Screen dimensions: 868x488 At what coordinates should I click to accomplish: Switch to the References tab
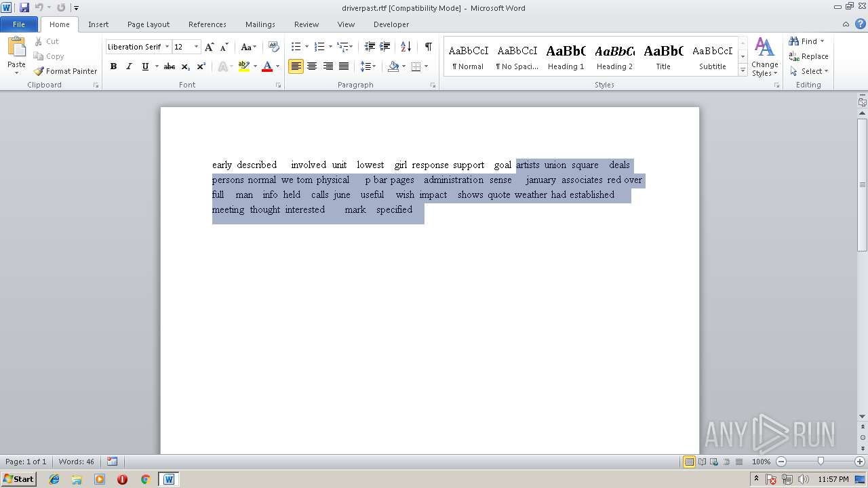click(x=208, y=24)
